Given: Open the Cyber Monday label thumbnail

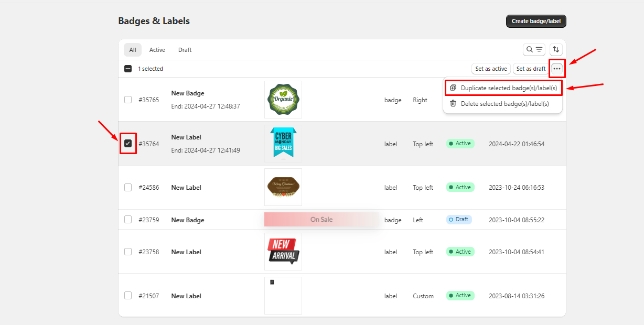Looking at the screenshot, I should (283, 144).
